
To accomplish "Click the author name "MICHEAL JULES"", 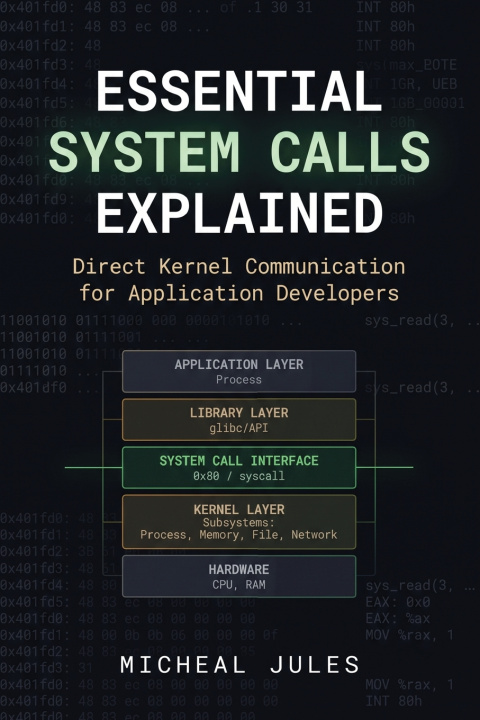I will point(240,665).
